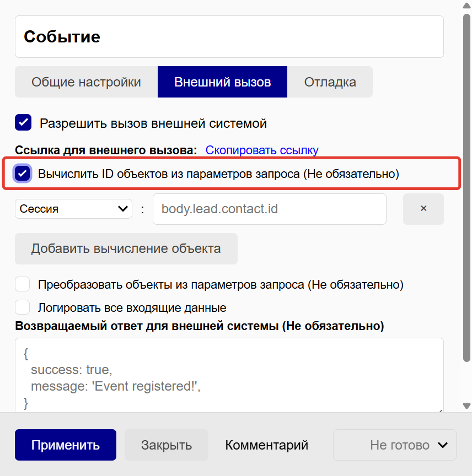Enable Логировать все входящие данные

22,307
